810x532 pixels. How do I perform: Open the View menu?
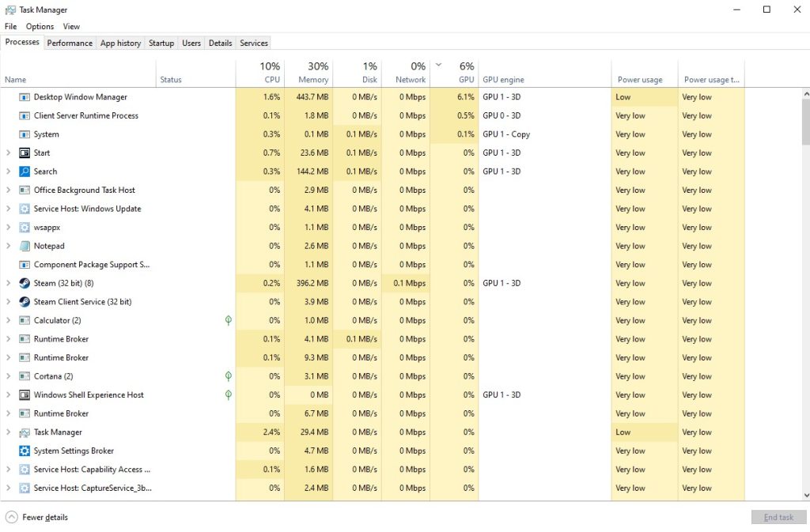71,26
